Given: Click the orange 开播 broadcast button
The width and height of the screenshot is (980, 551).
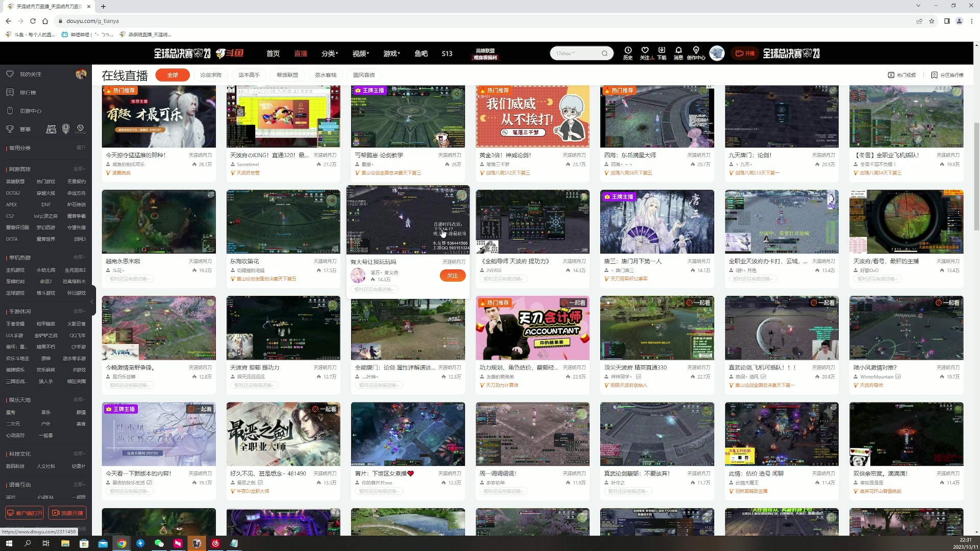Looking at the screenshot, I should (x=745, y=53).
